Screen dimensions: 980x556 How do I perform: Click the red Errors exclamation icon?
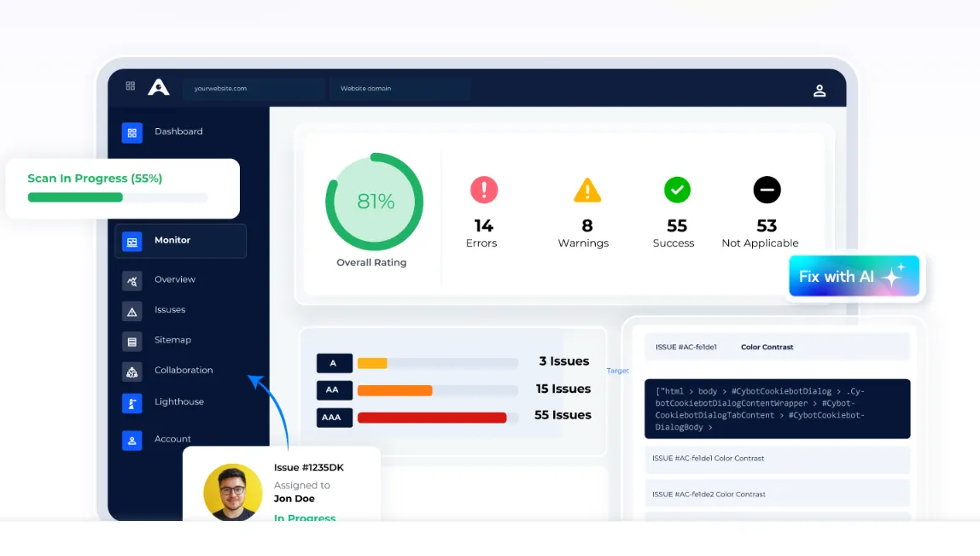click(x=484, y=190)
